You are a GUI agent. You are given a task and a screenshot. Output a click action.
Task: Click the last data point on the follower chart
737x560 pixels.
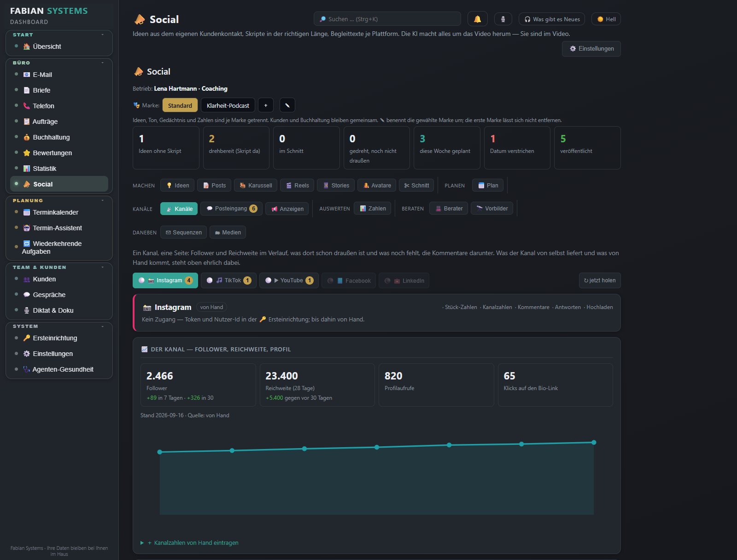(594, 443)
